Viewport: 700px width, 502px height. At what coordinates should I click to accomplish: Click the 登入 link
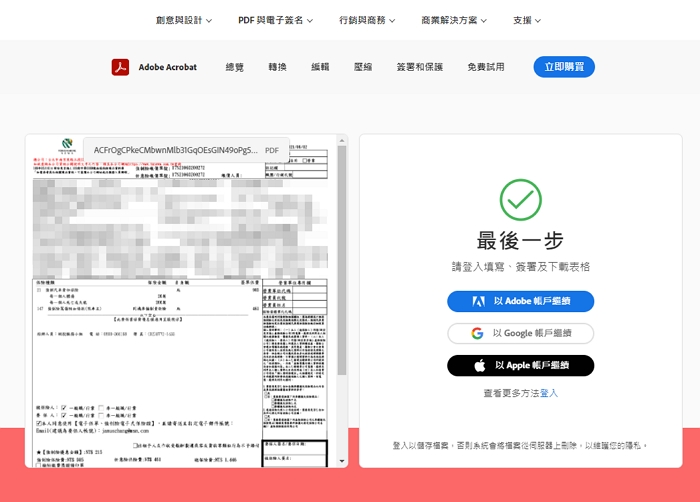point(549,393)
